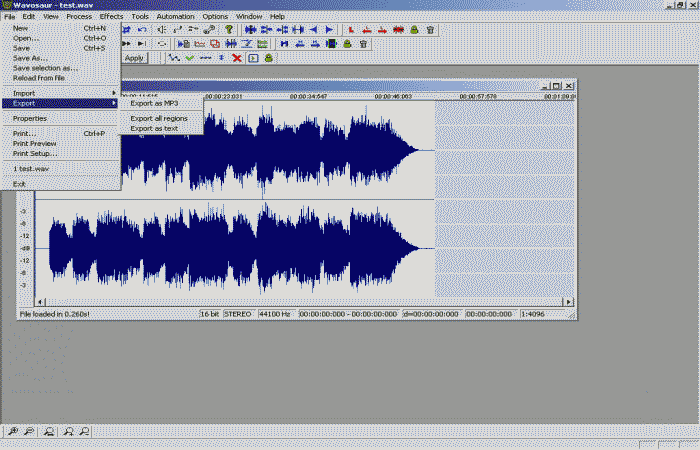Viewport: 700px width, 450px height.
Task: Click the trash can icon in top toolbar
Action: (x=430, y=30)
